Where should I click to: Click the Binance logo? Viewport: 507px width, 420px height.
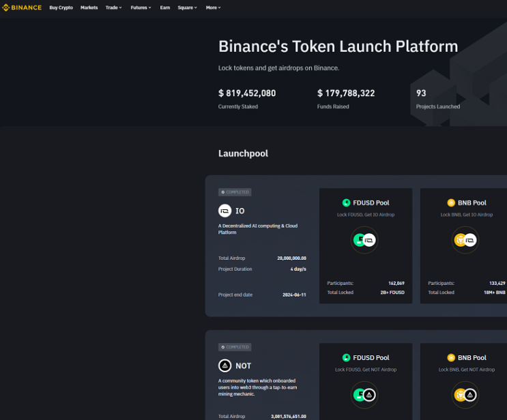click(22, 7)
